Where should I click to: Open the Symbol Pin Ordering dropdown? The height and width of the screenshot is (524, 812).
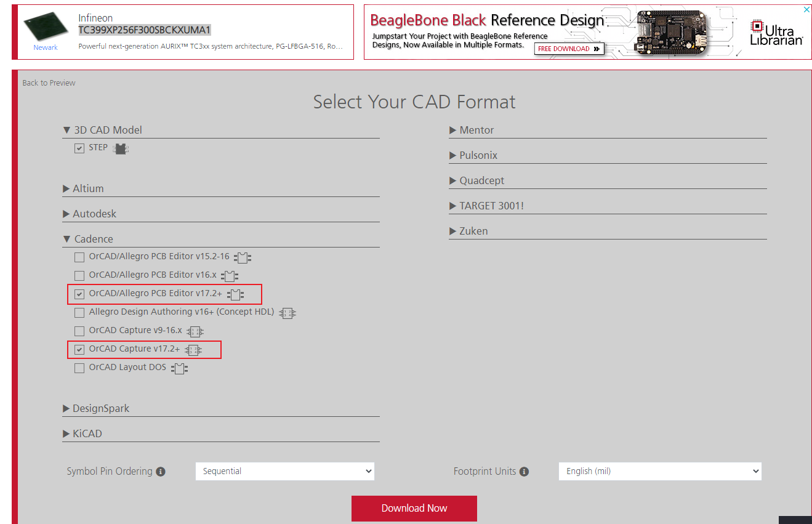click(x=284, y=471)
